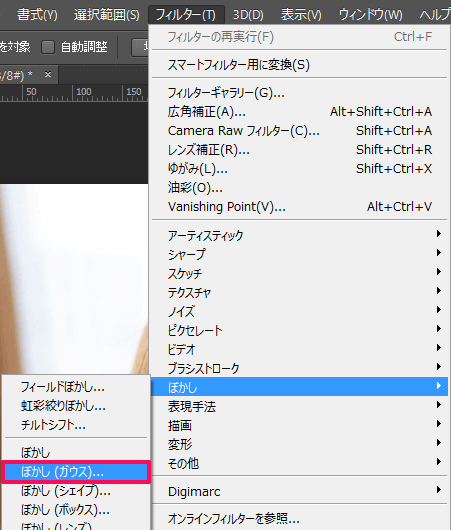451x530 pixels.
Task: Expand the 変形 submenu
Action: point(300,444)
